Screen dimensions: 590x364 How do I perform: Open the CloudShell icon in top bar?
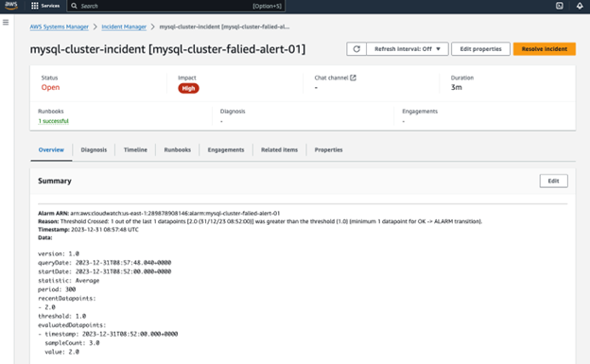coord(560,6)
